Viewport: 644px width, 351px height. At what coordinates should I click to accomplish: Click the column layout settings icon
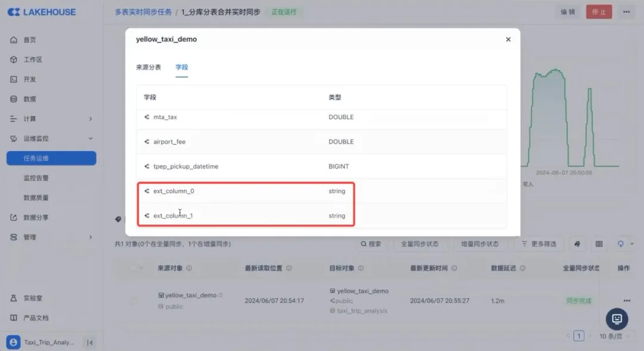599,244
